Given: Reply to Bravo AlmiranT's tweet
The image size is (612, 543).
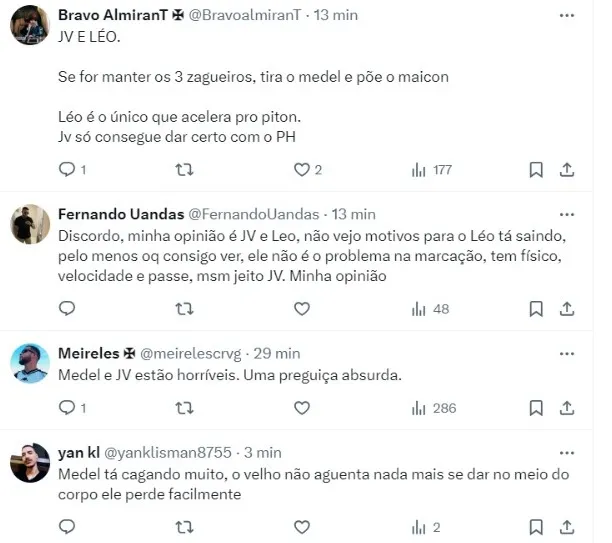Looking at the screenshot, I should 68,170.
